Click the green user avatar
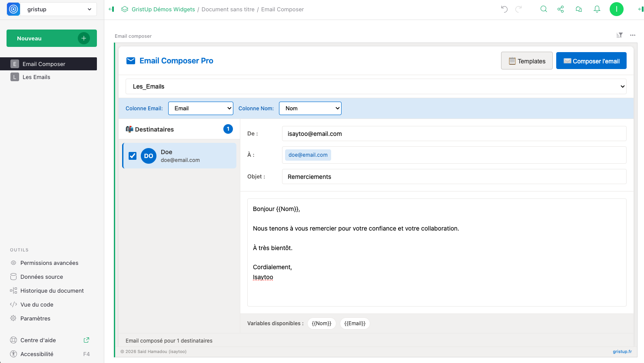This screenshot has width=644, height=363. [616, 9]
